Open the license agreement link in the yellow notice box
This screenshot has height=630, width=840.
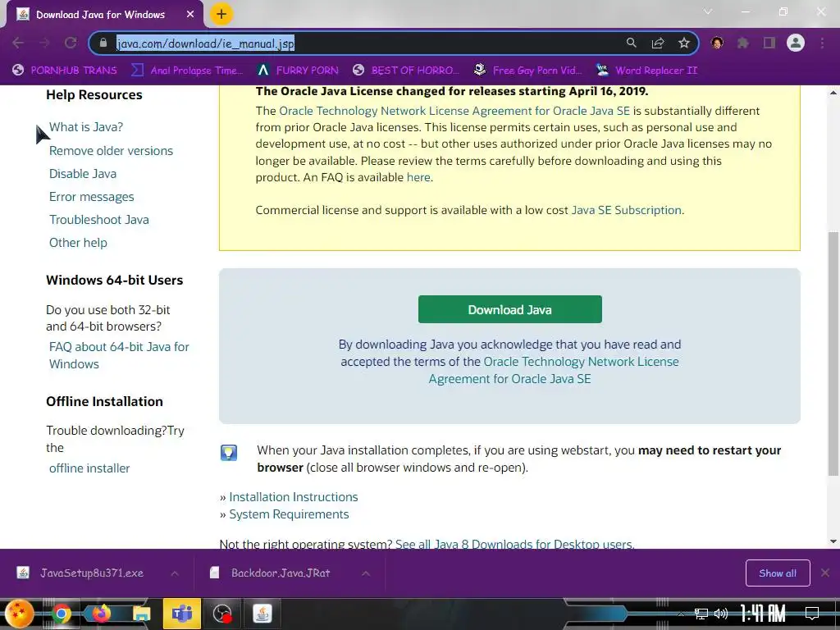point(454,111)
